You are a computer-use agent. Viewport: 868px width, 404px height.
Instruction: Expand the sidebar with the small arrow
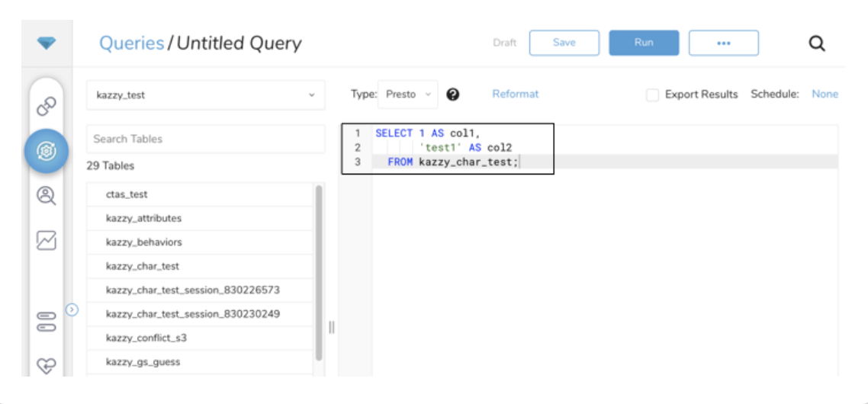[72, 309]
